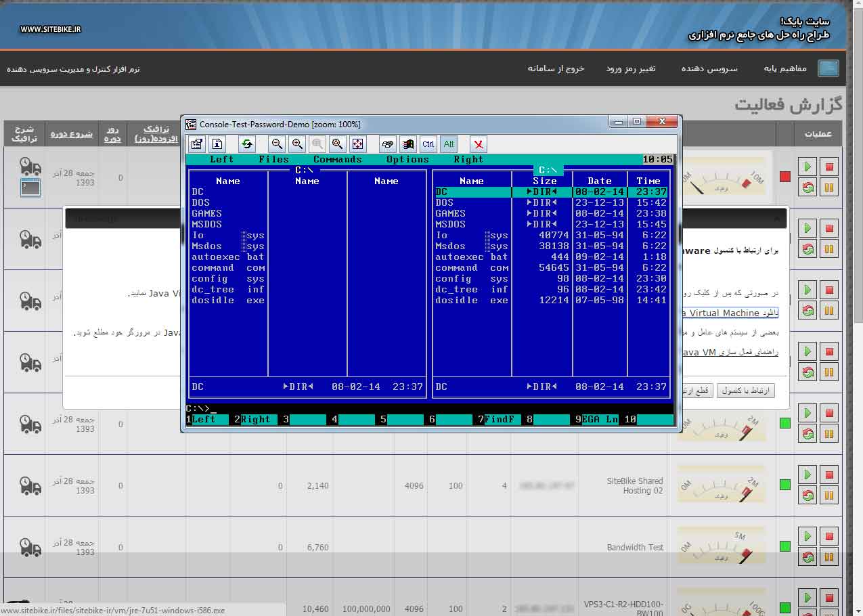Start the SiteBike Shared Hosting 02 server
This screenshot has width=863, height=616.
[807, 475]
